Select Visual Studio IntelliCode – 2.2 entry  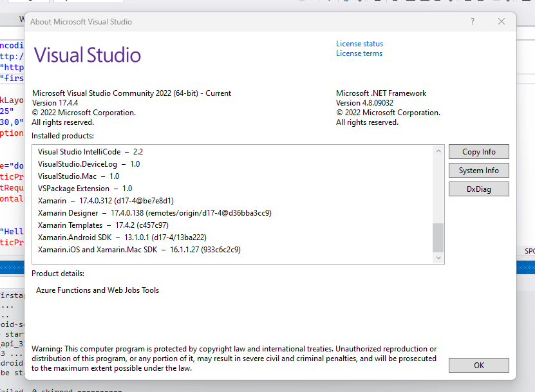click(x=90, y=152)
